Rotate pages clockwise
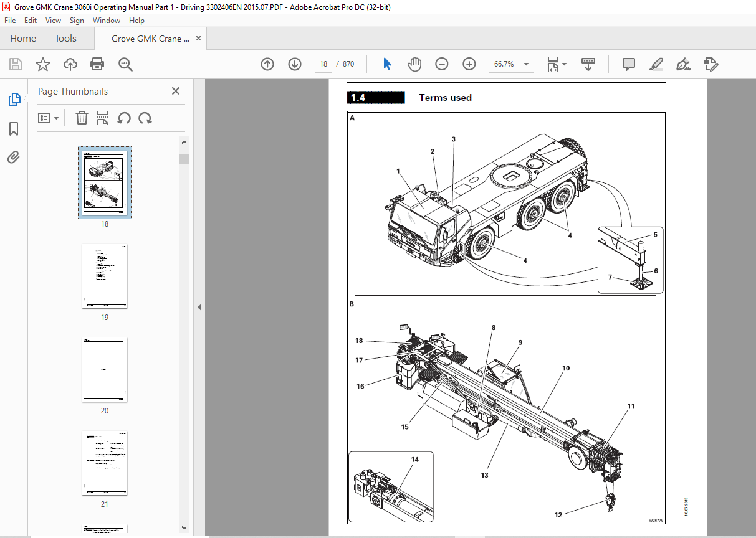This screenshot has height=538, width=756. coord(145,118)
